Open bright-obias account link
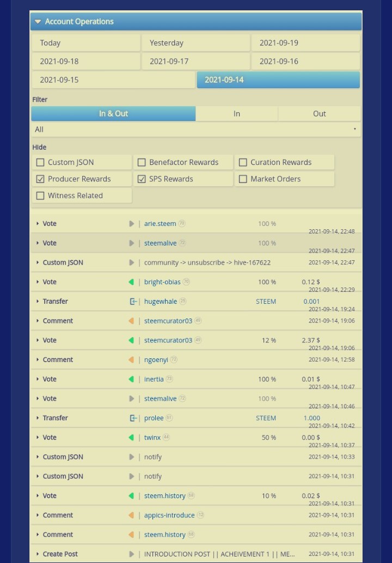The width and height of the screenshot is (392, 563). click(162, 282)
